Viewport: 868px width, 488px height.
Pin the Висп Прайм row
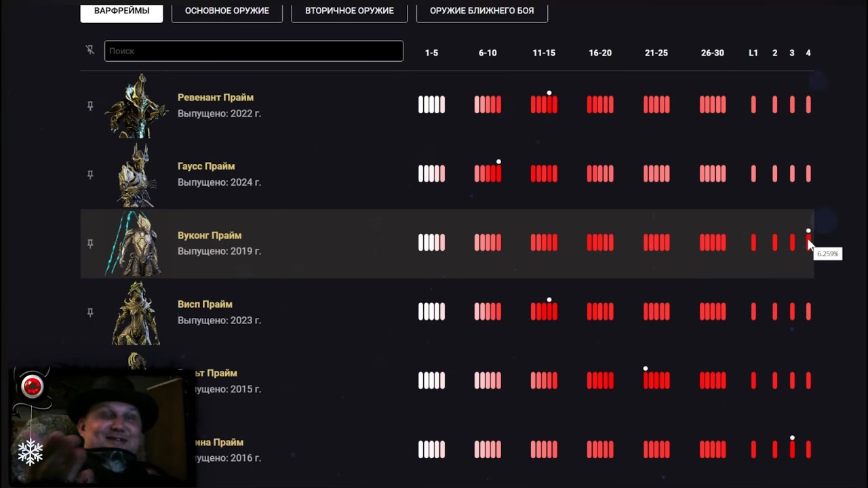pyautogui.click(x=90, y=312)
